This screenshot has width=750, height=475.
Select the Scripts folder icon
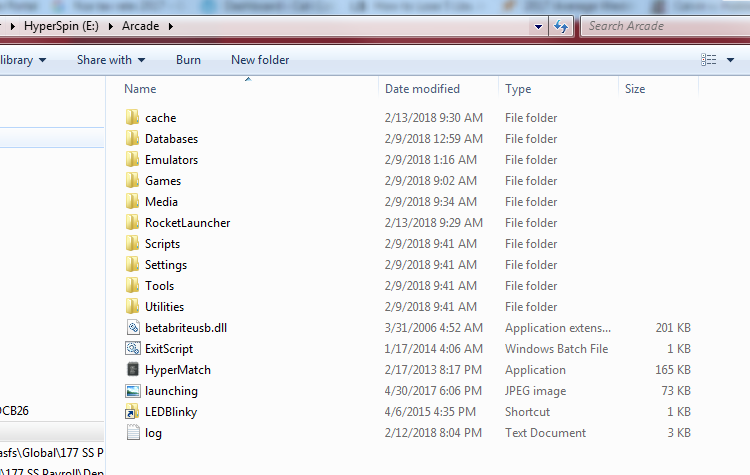tap(132, 244)
